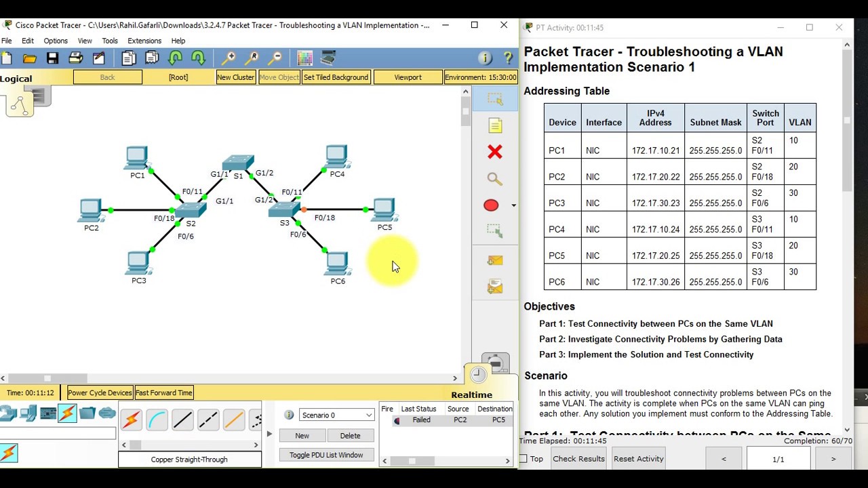Open the Options menu
This screenshot has width=868, height=488.
tap(56, 41)
